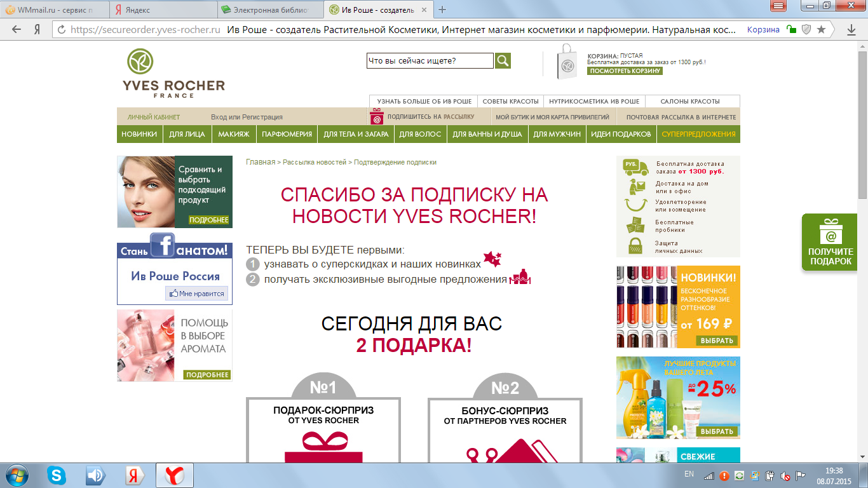Open the Yandex 'Я' shortcut in taskbar

coord(134,475)
